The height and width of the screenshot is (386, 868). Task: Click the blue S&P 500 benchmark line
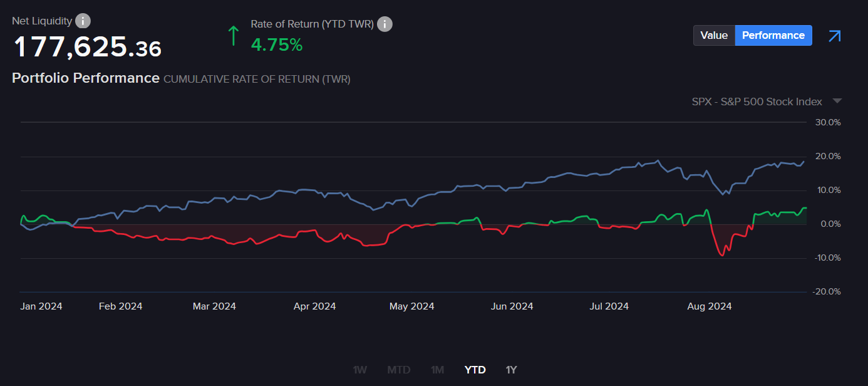(x=564, y=175)
